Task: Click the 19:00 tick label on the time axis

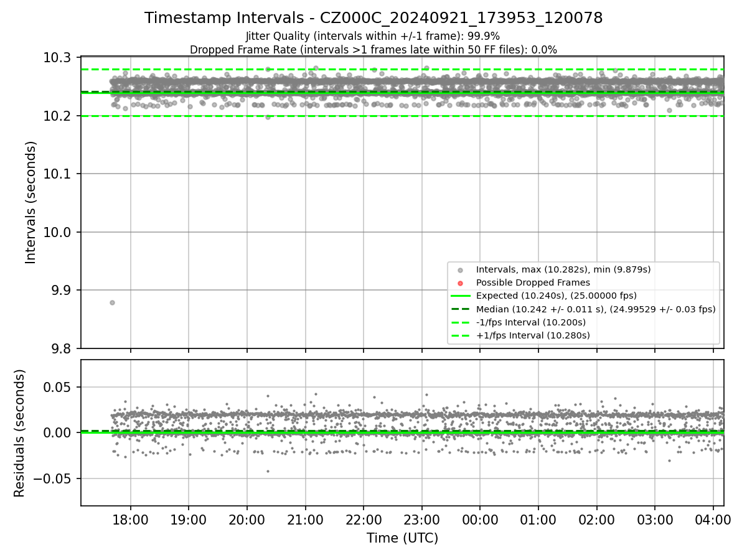Action: (x=189, y=520)
